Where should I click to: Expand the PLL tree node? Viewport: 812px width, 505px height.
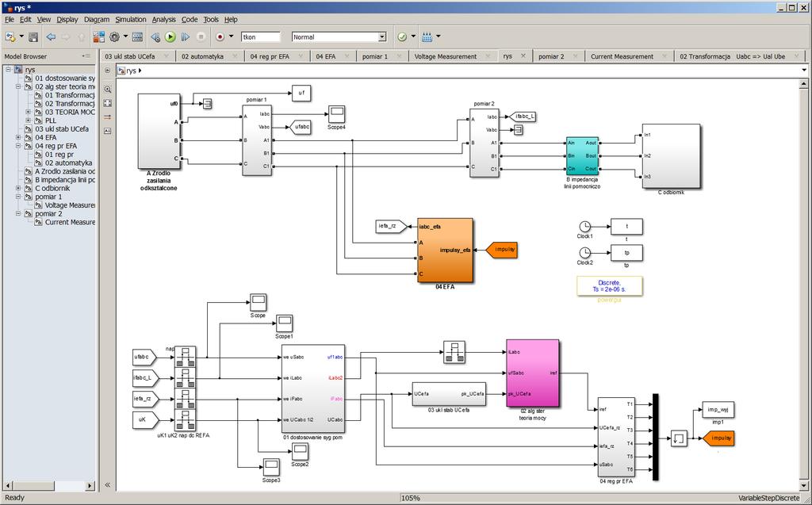point(29,121)
